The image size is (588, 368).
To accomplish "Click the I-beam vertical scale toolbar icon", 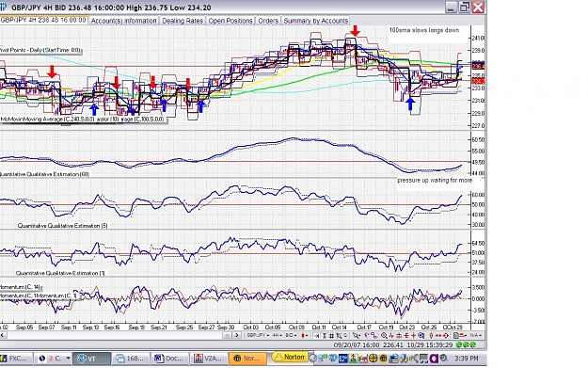I will 324,335.
